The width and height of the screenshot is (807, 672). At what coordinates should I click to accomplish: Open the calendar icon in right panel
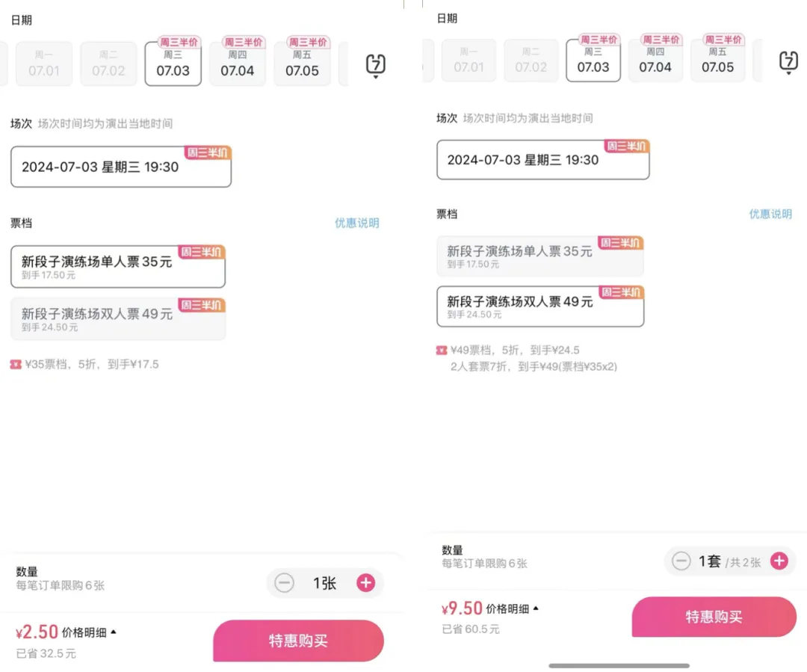pos(788,62)
